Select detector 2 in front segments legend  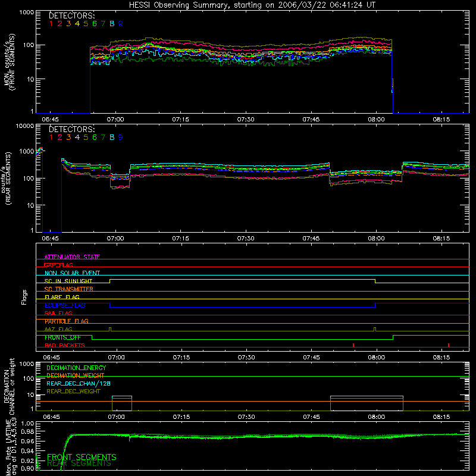[x=60, y=23]
